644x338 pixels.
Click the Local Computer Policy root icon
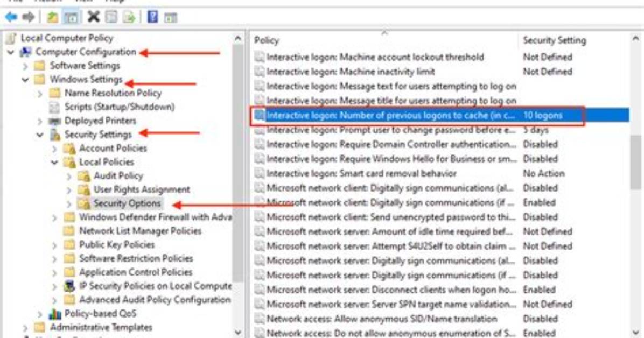click(11, 38)
